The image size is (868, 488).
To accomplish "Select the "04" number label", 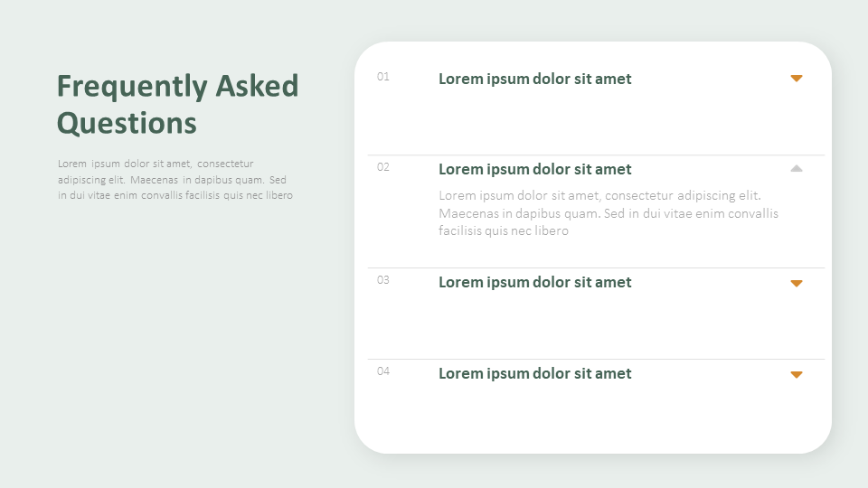I will click(383, 371).
